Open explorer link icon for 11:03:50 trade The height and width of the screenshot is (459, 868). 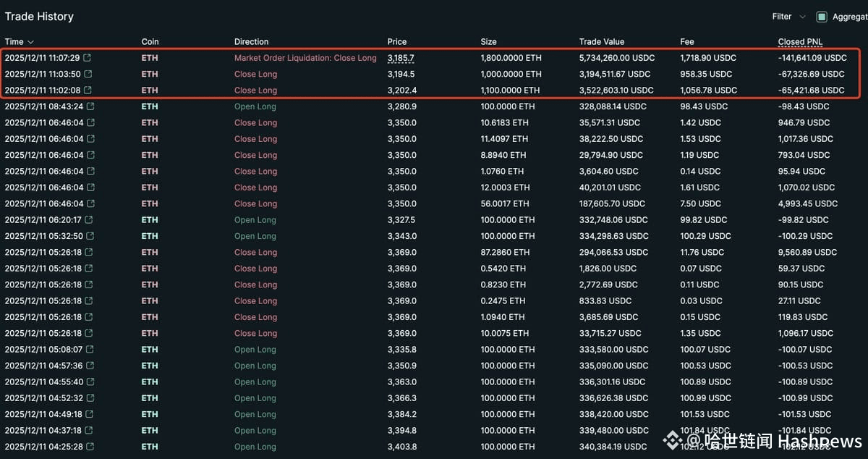[x=88, y=74]
